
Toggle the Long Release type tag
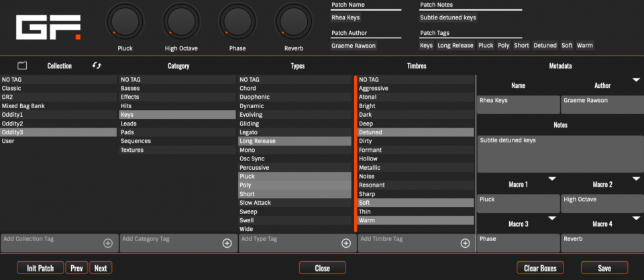tap(295, 141)
